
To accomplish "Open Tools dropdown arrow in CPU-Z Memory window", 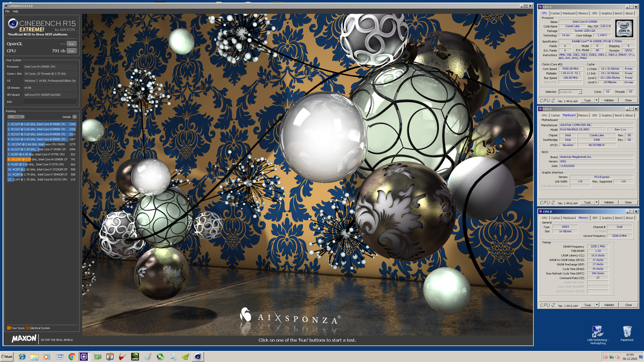I will pyautogui.click(x=597, y=305).
